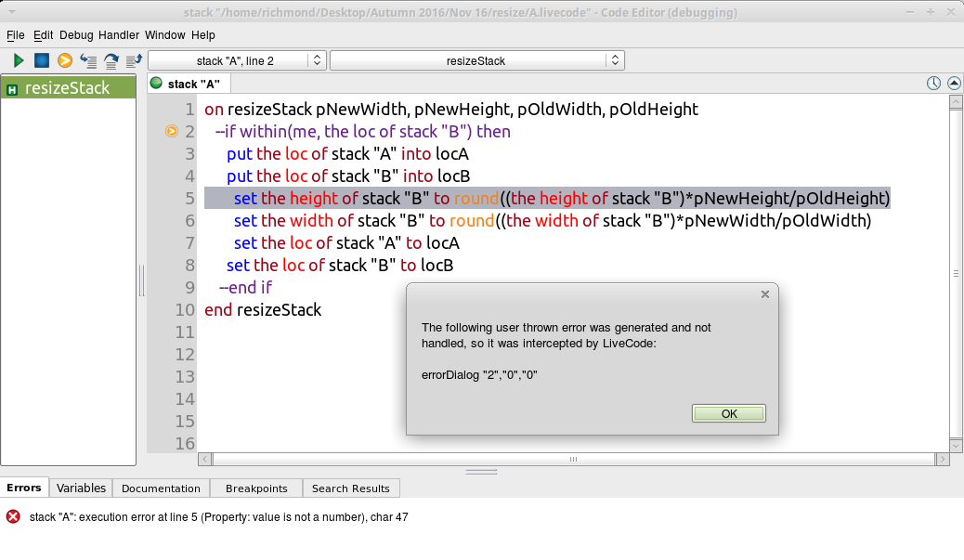Select resizeStack in the handler list
The width and height of the screenshot is (964, 560).
[x=69, y=88]
